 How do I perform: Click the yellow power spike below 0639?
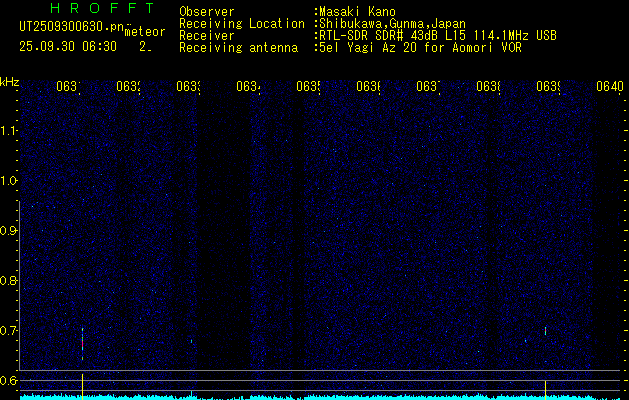pos(546,389)
